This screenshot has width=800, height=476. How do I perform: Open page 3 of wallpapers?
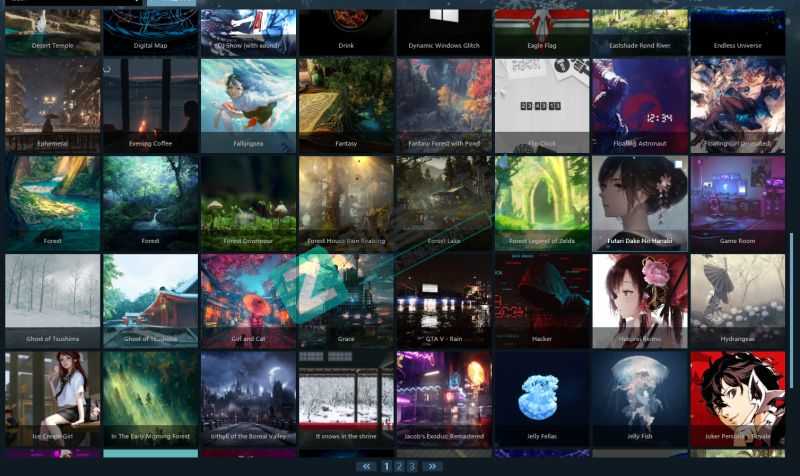(x=411, y=466)
